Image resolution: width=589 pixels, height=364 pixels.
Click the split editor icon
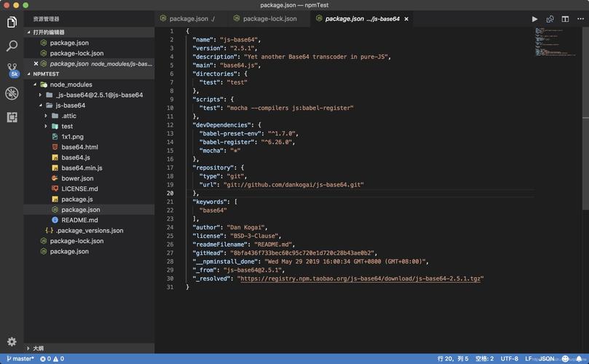pos(565,19)
